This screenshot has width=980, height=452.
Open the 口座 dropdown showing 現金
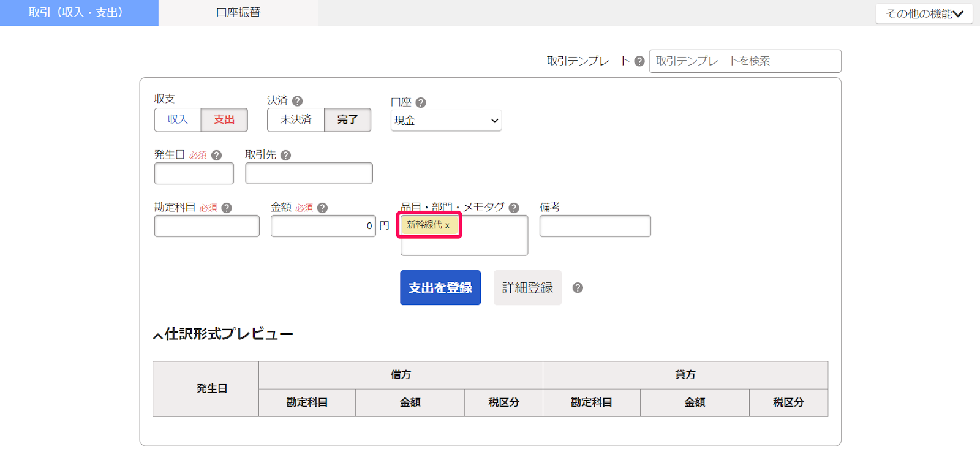446,121
